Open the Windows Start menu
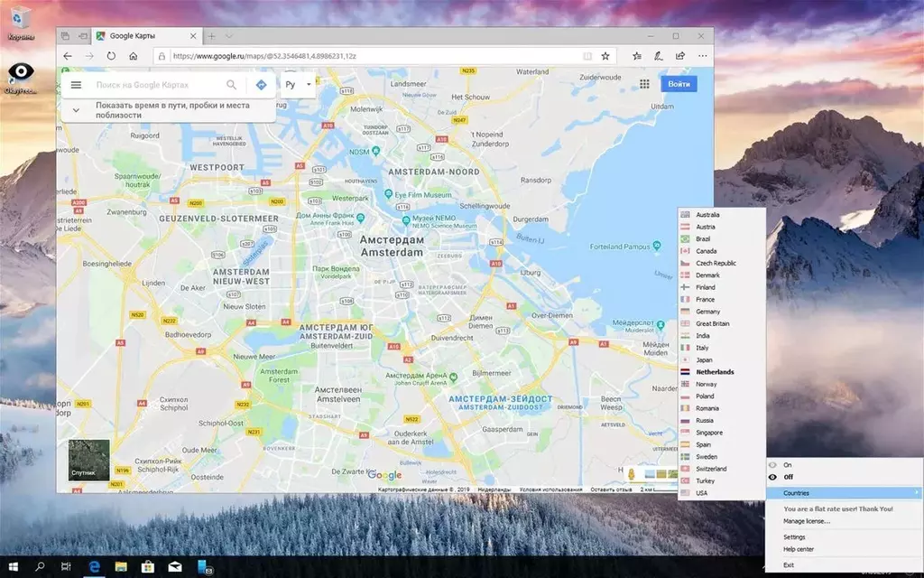Image resolution: width=924 pixels, height=578 pixels. click(13, 567)
